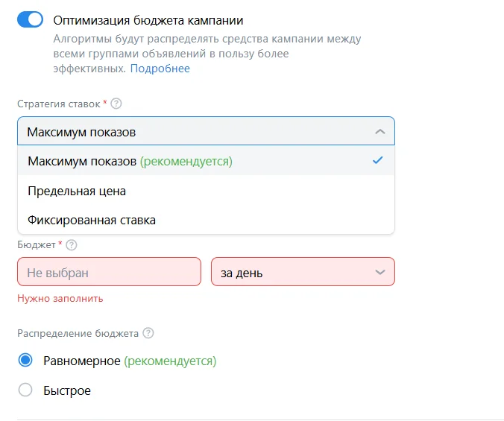Select Максимум показов (рекомендуется) option
This screenshot has height=421, width=504.
[130, 161]
